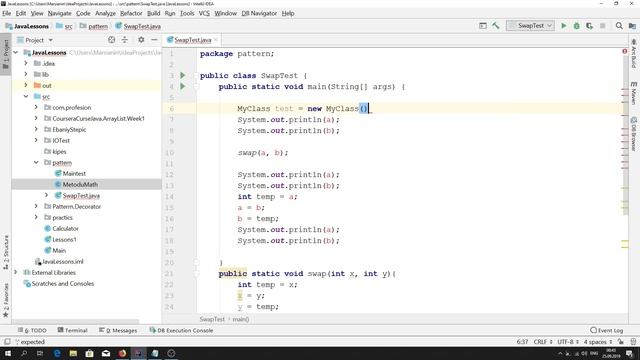Open the File menu
The height and width of the screenshot is (360, 640).
tap(7, 13)
